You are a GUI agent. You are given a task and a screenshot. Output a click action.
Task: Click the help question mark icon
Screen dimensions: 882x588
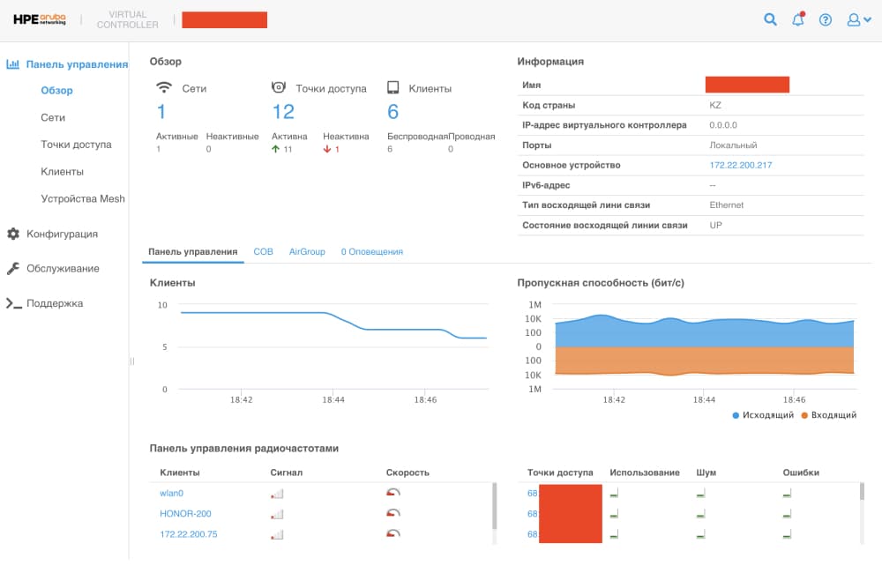[826, 19]
